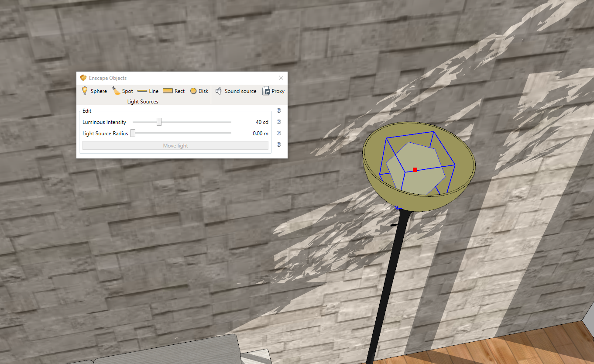Click the Enscape logo in the dialog title bar
This screenshot has width=594, height=364.
[x=82, y=78]
